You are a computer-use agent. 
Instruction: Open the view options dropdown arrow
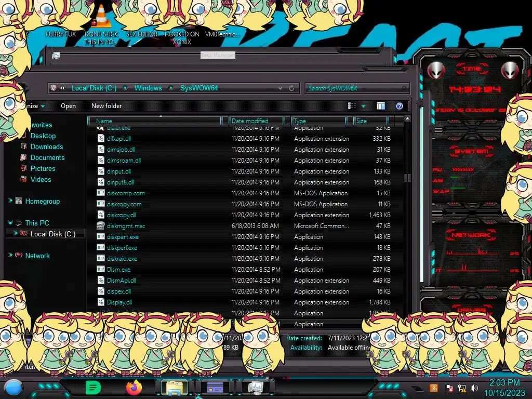[x=363, y=106]
